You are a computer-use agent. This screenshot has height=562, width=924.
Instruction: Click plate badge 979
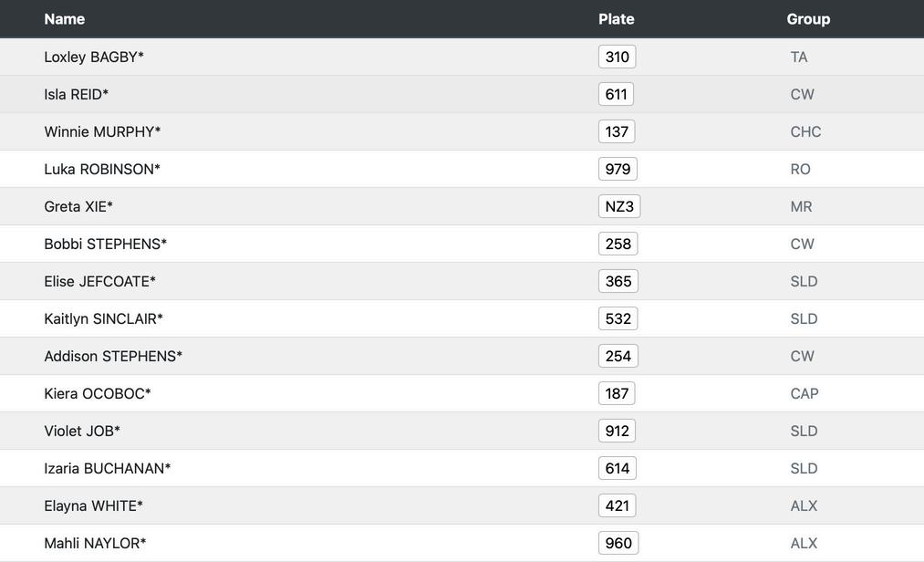618,169
